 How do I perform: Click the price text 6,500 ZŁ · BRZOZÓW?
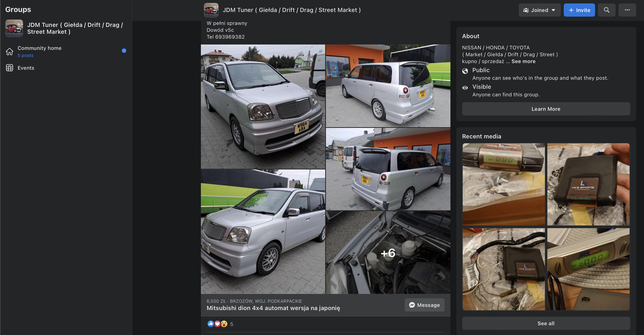point(254,301)
